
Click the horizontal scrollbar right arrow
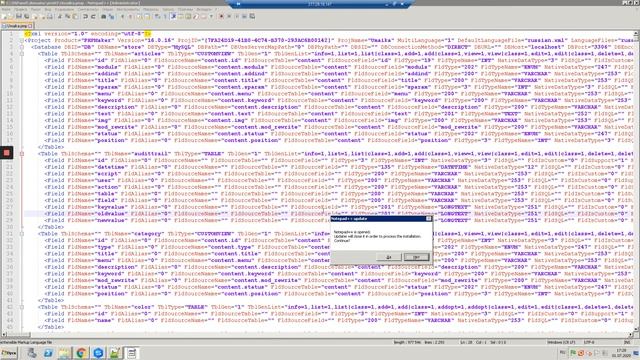(x=631, y=334)
